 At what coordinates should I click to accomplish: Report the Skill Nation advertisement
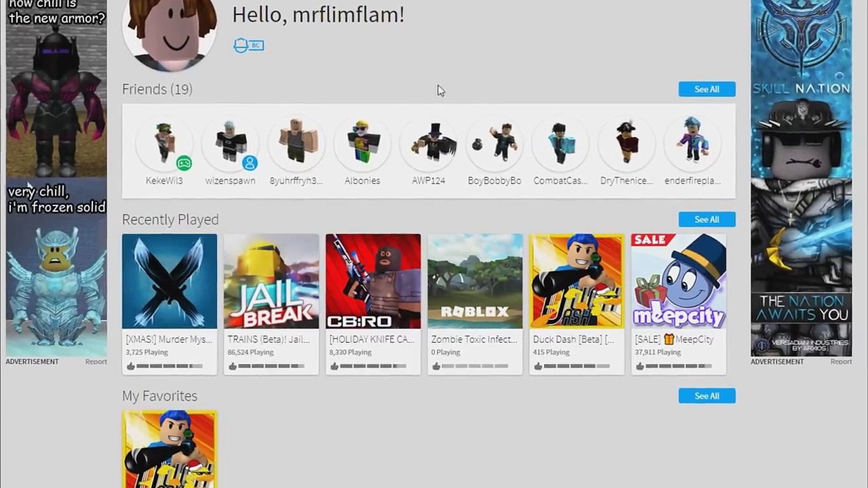(841, 362)
